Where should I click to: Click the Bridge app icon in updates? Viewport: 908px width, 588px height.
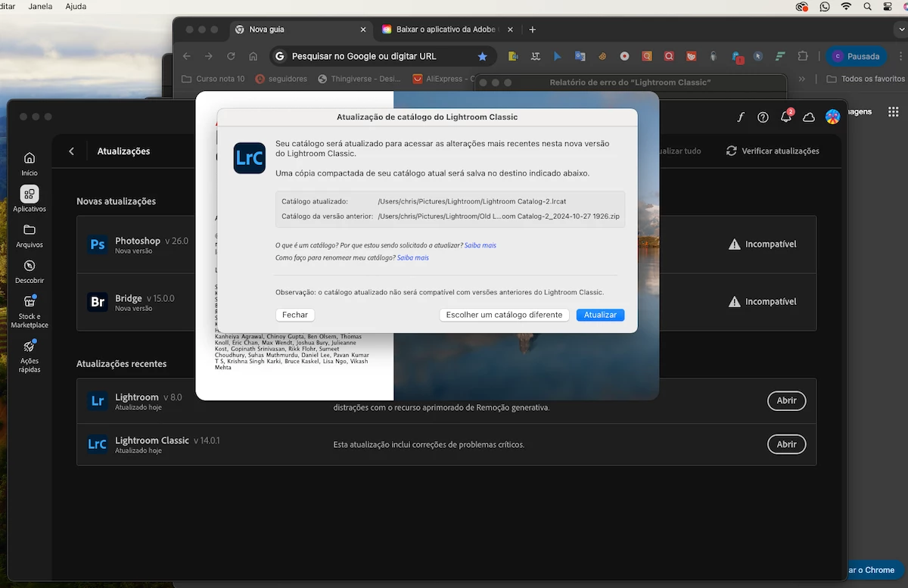pyautogui.click(x=98, y=302)
